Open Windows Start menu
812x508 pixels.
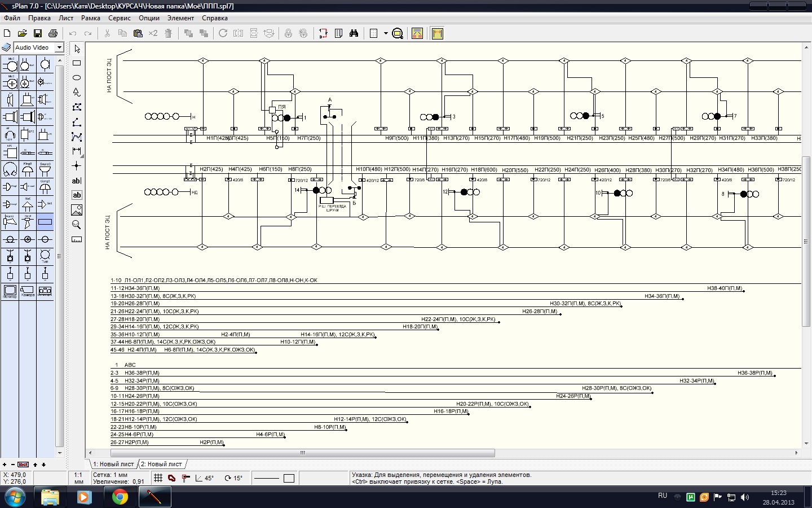15,497
